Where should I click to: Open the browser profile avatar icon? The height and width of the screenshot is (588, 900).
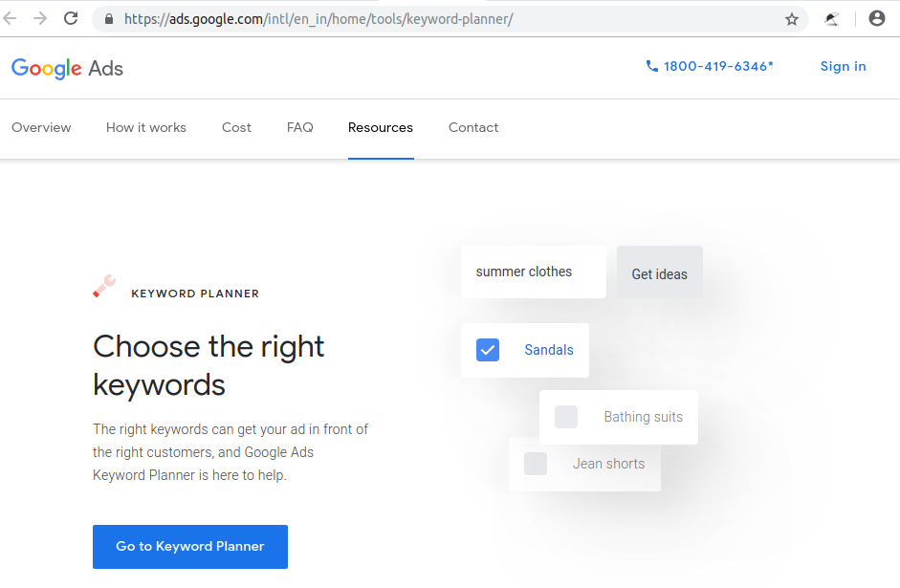pyautogui.click(x=877, y=18)
